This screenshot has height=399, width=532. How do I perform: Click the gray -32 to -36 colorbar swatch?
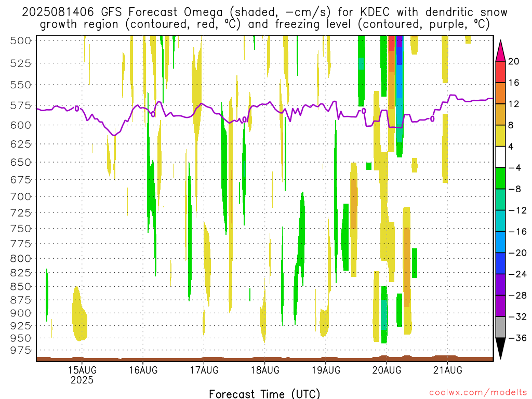pos(500,327)
